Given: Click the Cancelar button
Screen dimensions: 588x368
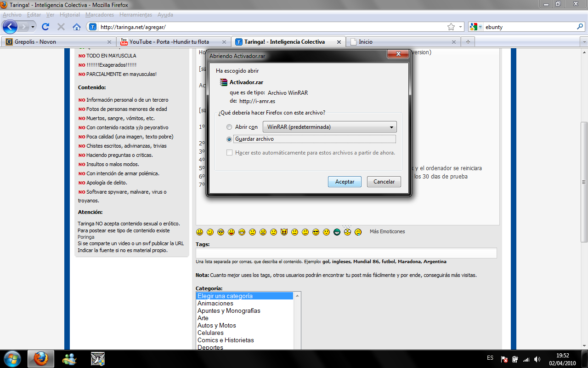Looking at the screenshot, I should [384, 182].
